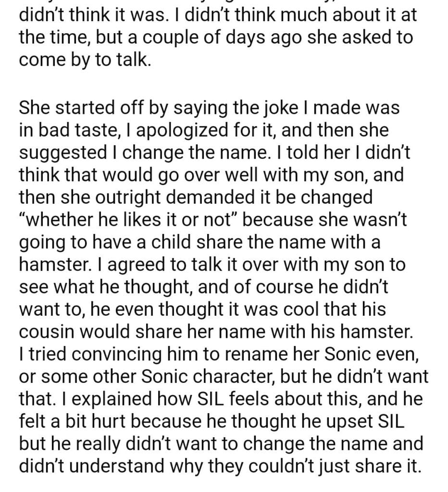Click the word "joke" in second paragraph
Screen dimensions: 448x492
269,108
